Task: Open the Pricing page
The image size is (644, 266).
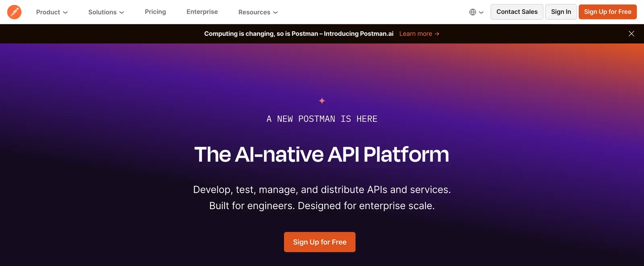Action: pyautogui.click(x=155, y=12)
